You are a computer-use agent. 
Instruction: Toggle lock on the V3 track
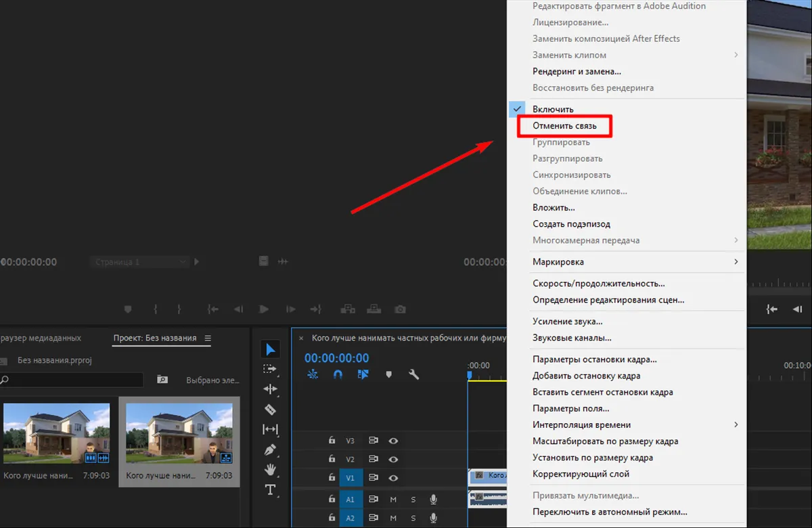tap(332, 440)
